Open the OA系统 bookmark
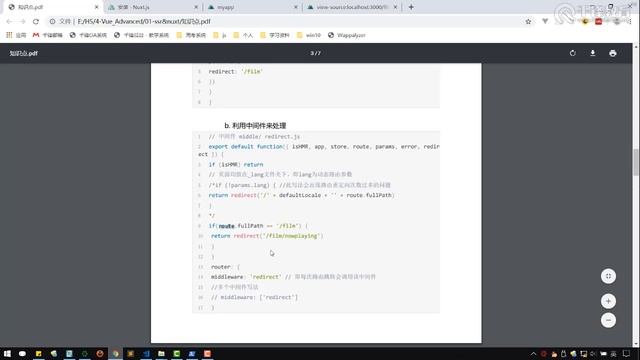640x360 pixels. [88, 35]
